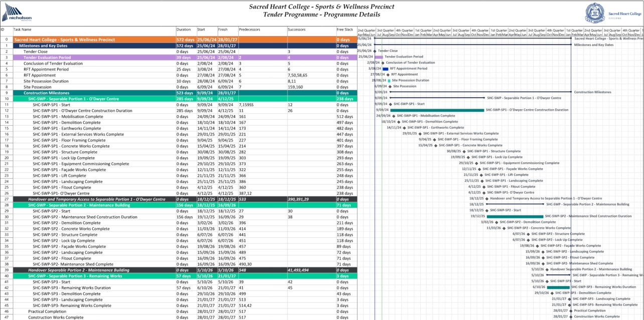Viewport: 644px width, 320px height.
Task: Select 'Practical Completion' in Task Name column
Action: (47, 311)
